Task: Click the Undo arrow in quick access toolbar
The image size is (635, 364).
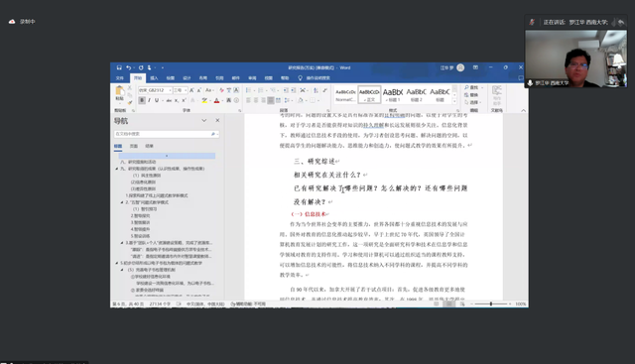Action: [x=128, y=67]
